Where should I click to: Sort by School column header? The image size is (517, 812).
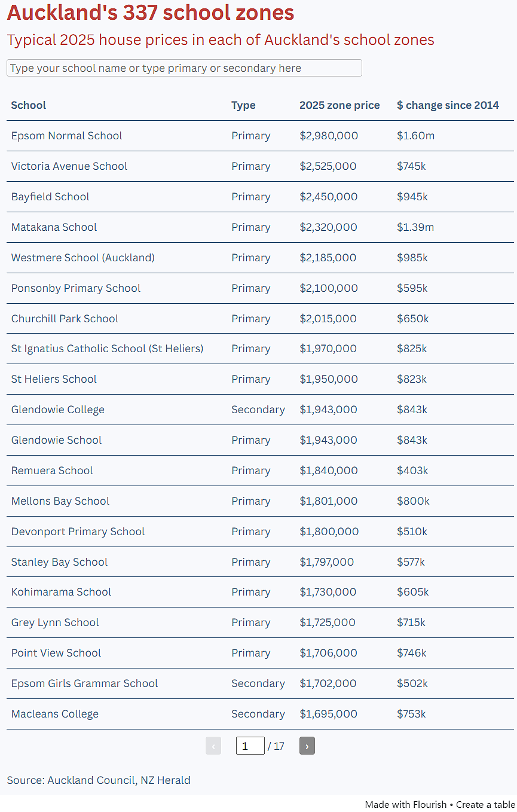(x=29, y=105)
